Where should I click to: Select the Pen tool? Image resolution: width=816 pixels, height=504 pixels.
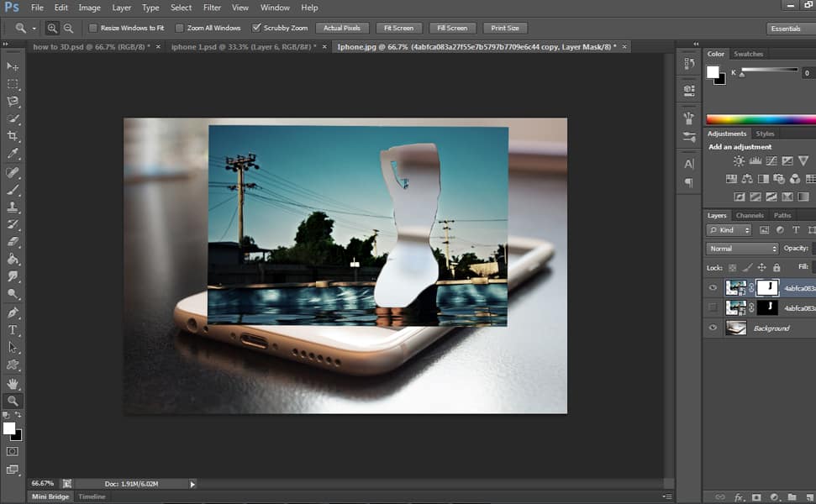point(13,312)
